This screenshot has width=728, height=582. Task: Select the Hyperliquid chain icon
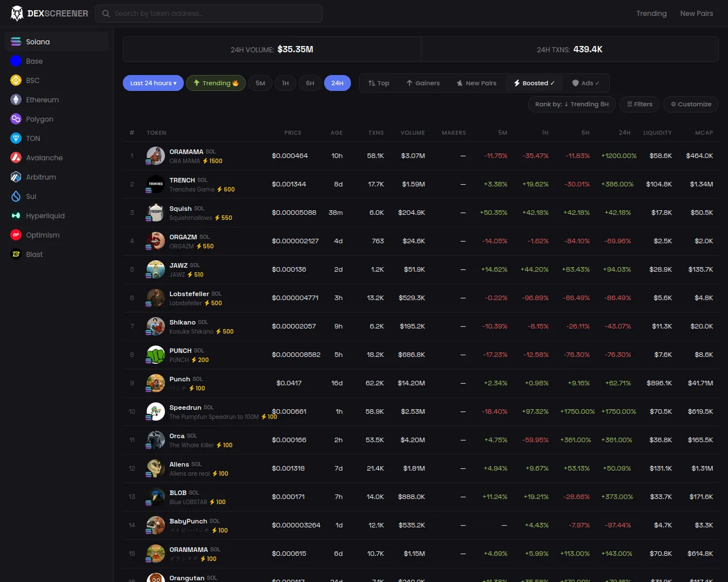(x=16, y=215)
